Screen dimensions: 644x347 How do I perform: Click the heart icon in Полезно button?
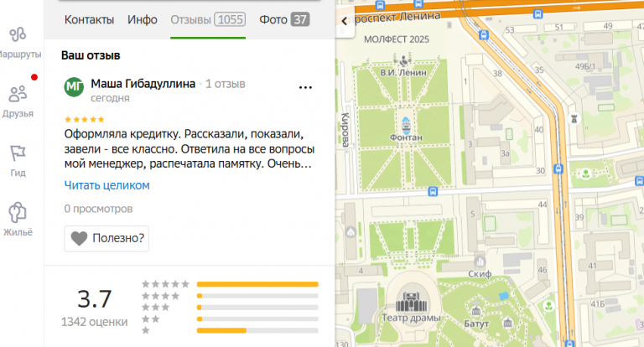pyautogui.click(x=79, y=238)
